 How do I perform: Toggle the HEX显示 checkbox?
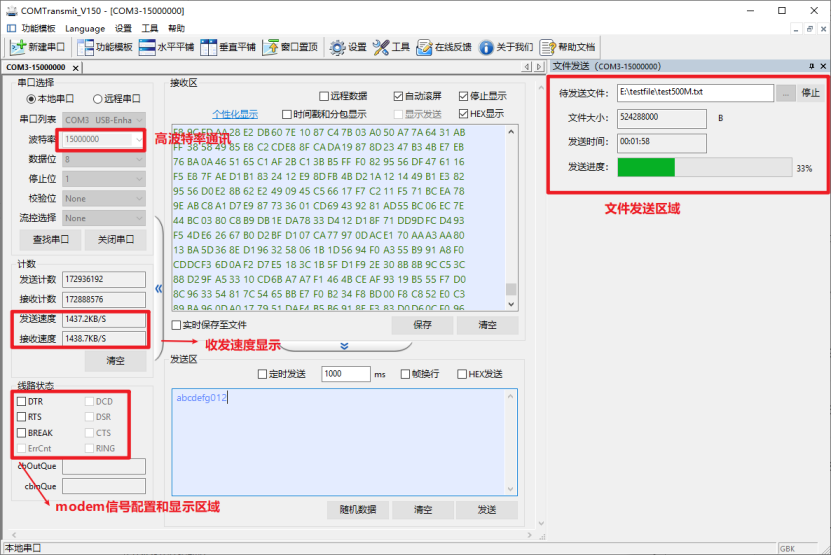coord(463,113)
